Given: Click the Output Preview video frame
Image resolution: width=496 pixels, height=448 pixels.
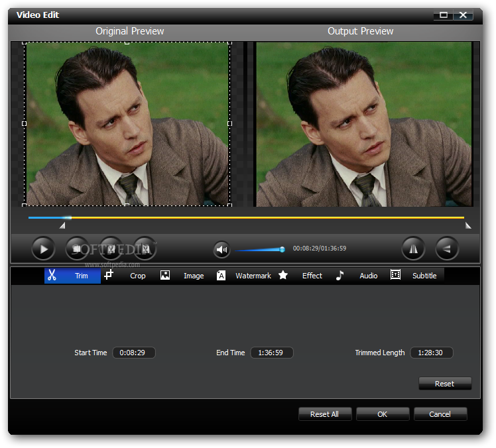Looking at the screenshot, I should [x=364, y=124].
